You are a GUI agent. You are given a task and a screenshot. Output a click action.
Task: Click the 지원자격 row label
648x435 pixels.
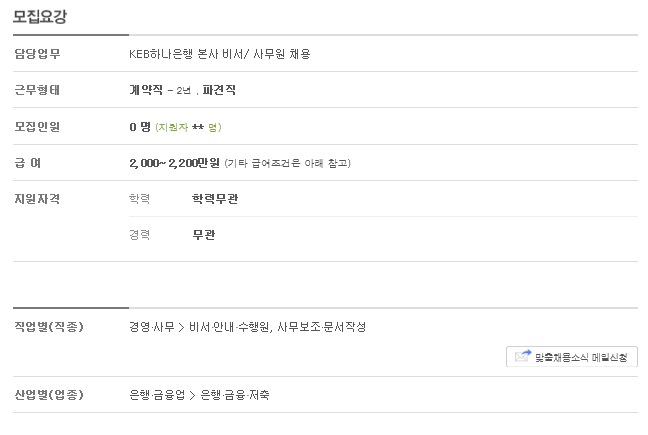click(x=37, y=199)
